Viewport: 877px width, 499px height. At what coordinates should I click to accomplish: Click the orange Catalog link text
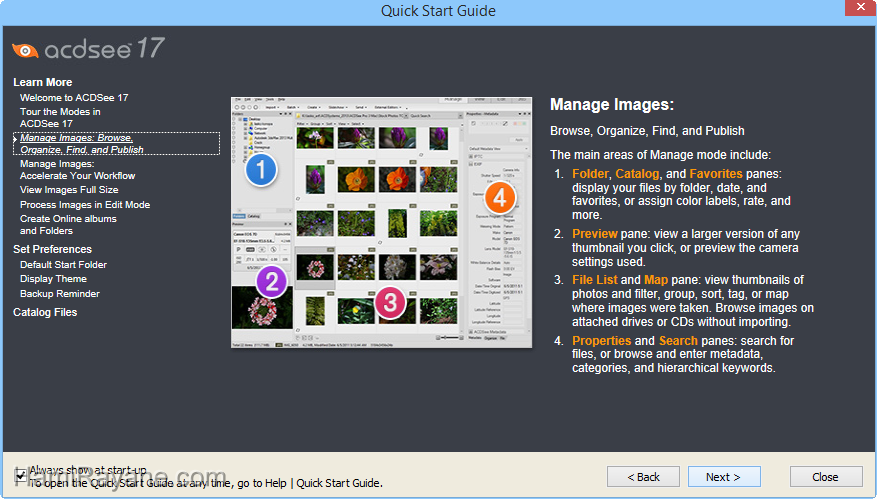coord(637,173)
